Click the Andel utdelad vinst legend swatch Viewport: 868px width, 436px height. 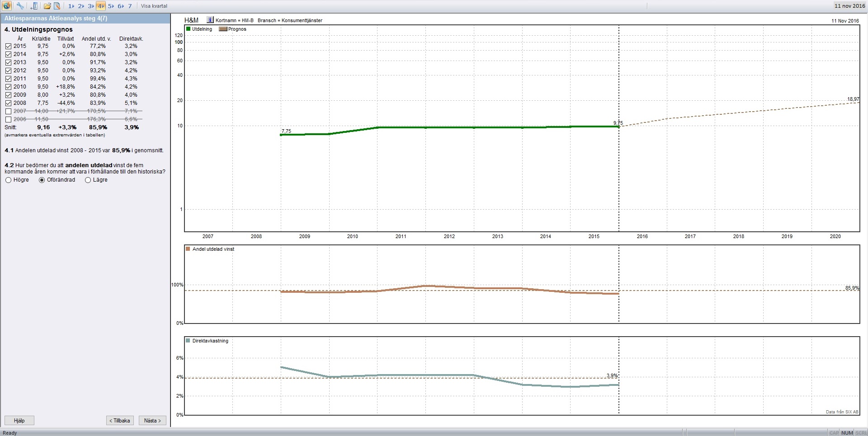click(x=188, y=249)
